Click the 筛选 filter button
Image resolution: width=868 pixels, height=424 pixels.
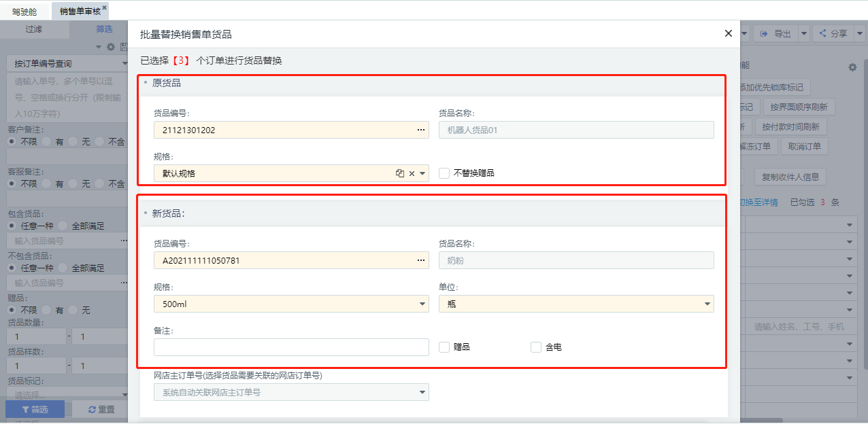coord(35,409)
